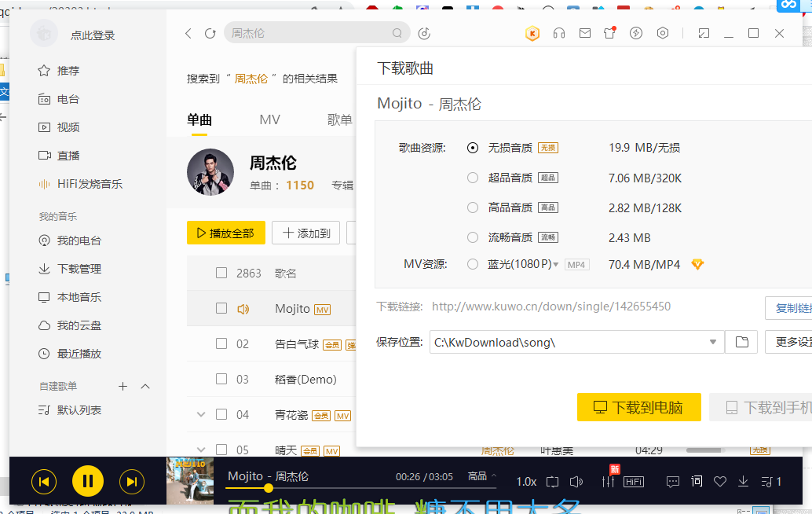812x514 pixels.
Task: Switch to mini mode icon
Action: pos(704,33)
